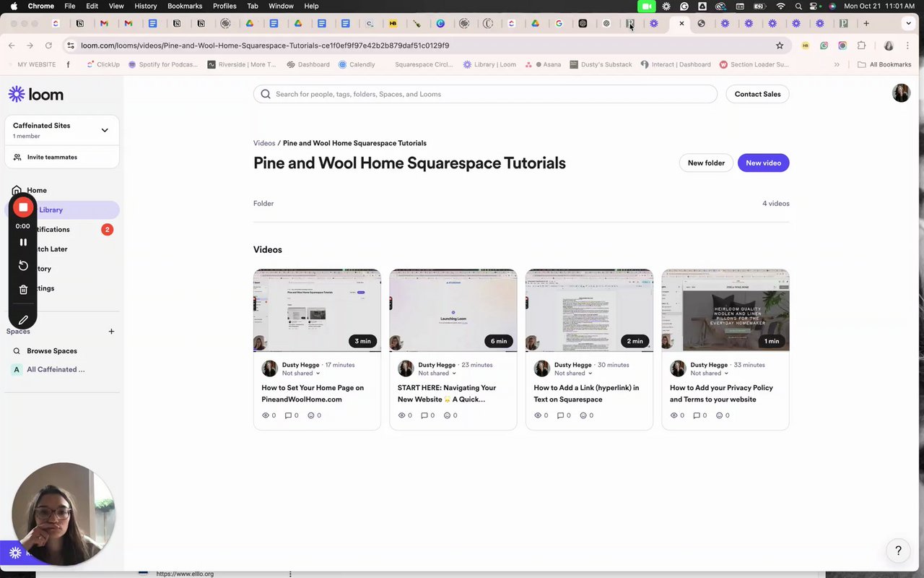Reload the page in Chrome
Screen dimensions: 924x578
coord(48,46)
